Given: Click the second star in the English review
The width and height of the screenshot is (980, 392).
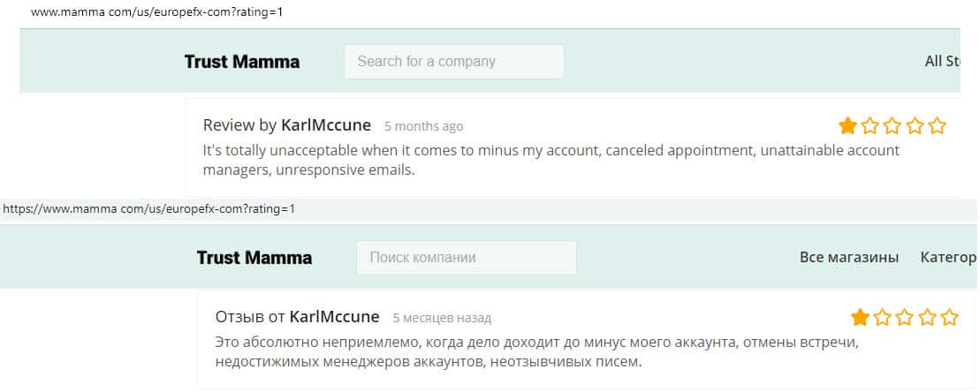Looking at the screenshot, I should (870, 125).
